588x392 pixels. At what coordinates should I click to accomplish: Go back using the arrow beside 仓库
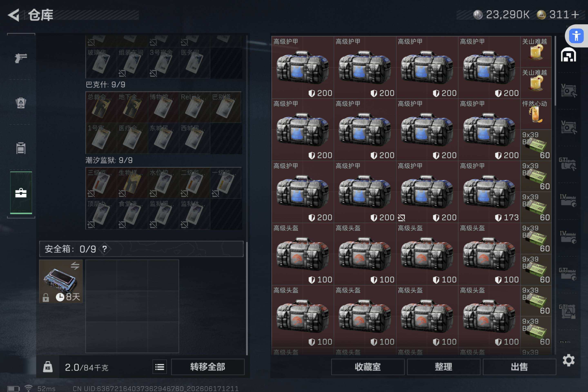14,15
